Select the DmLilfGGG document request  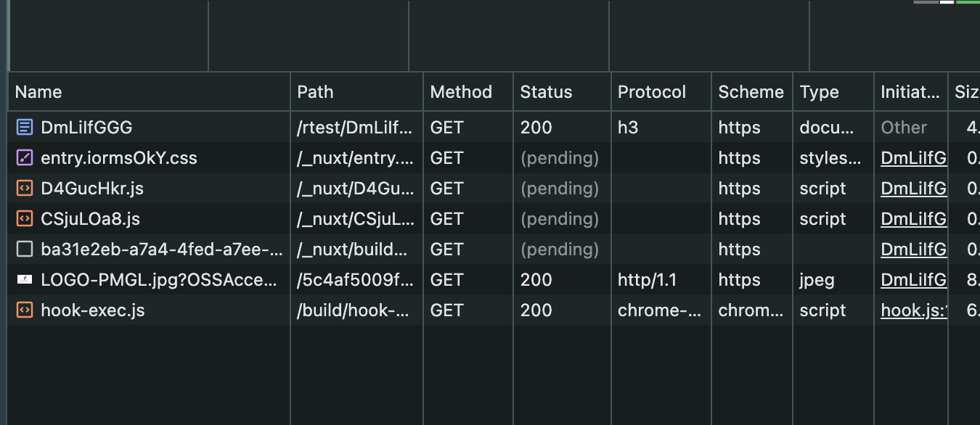coord(86,128)
